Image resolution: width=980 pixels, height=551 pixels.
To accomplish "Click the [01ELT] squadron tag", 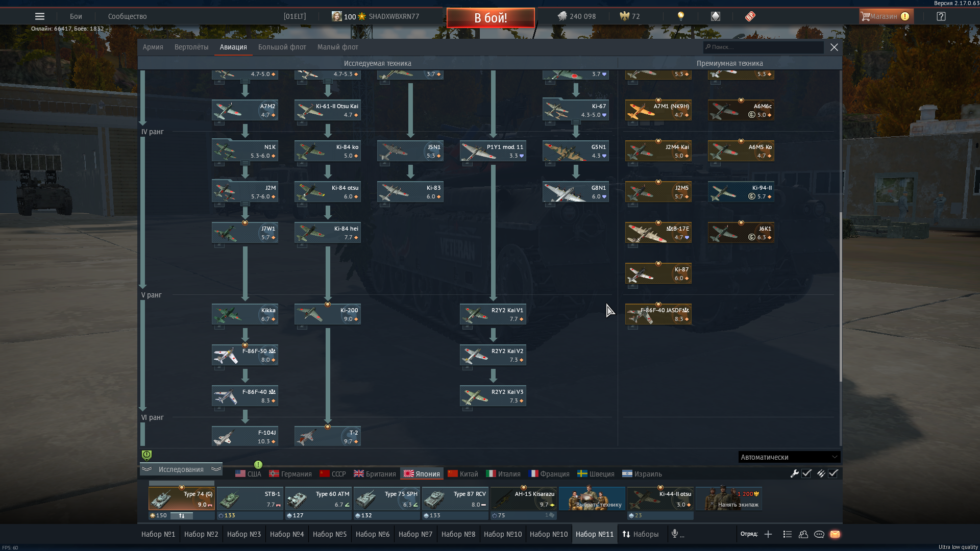I will coord(295,16).
